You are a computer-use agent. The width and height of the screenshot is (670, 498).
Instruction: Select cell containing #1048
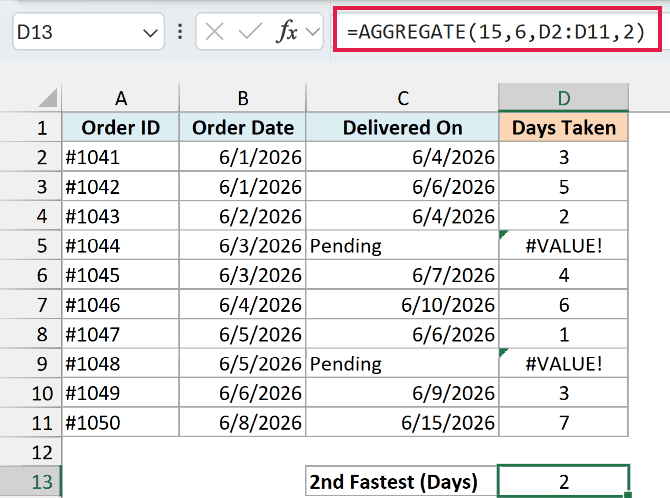pos(120,363)
